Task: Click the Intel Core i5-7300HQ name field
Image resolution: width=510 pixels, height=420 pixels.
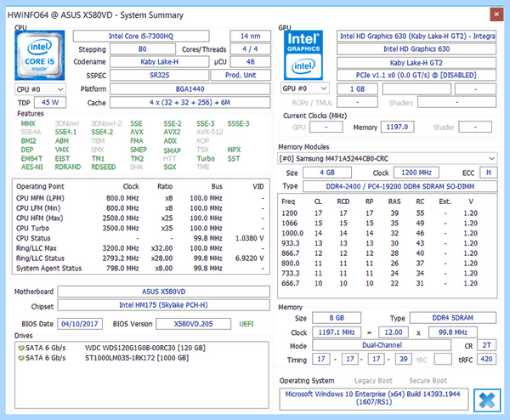Action: tap(141, 36)
